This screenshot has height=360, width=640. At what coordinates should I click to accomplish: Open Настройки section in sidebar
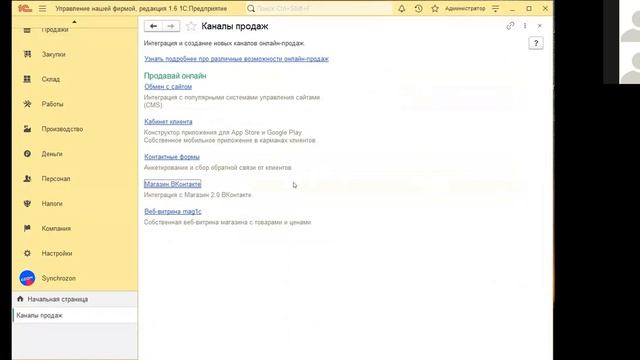[x=57, y=253]
